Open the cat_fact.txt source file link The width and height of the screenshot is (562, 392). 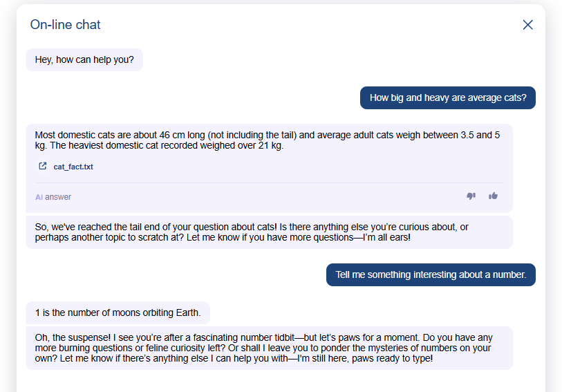point(73,167)
